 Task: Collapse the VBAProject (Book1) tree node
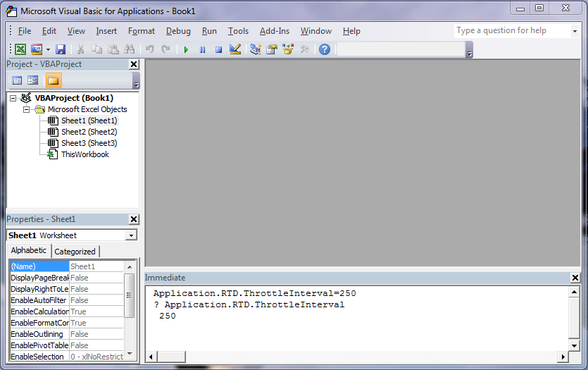(x=13, y=99)
